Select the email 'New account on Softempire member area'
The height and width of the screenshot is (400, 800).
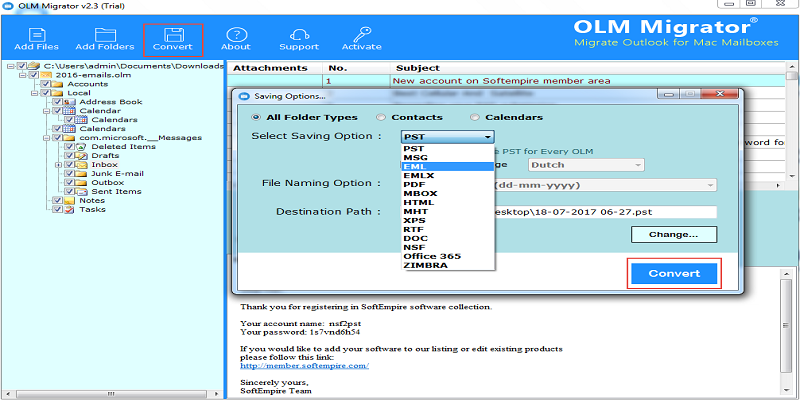pos(501,81)
